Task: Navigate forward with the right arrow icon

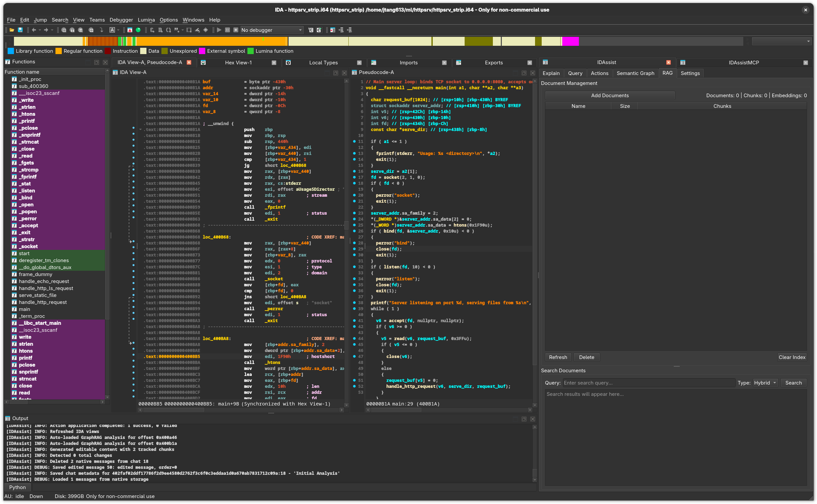Action: 46,30
